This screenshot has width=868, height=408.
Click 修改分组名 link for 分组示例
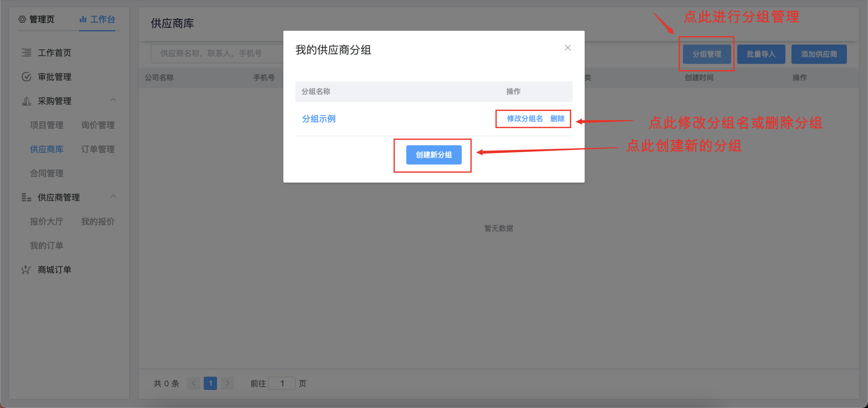(524, 119)
